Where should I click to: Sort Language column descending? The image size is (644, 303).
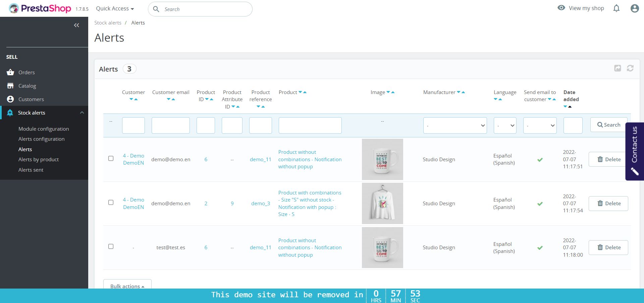495,99
